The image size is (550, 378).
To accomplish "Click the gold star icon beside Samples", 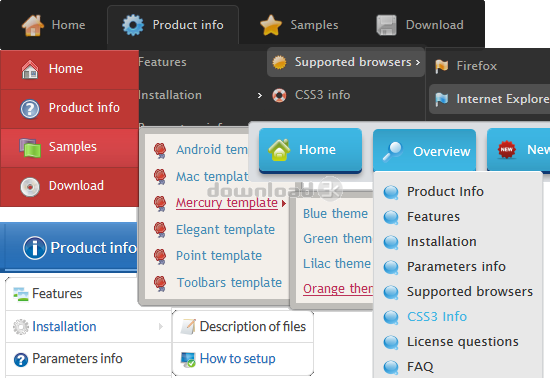I will 270,25.
